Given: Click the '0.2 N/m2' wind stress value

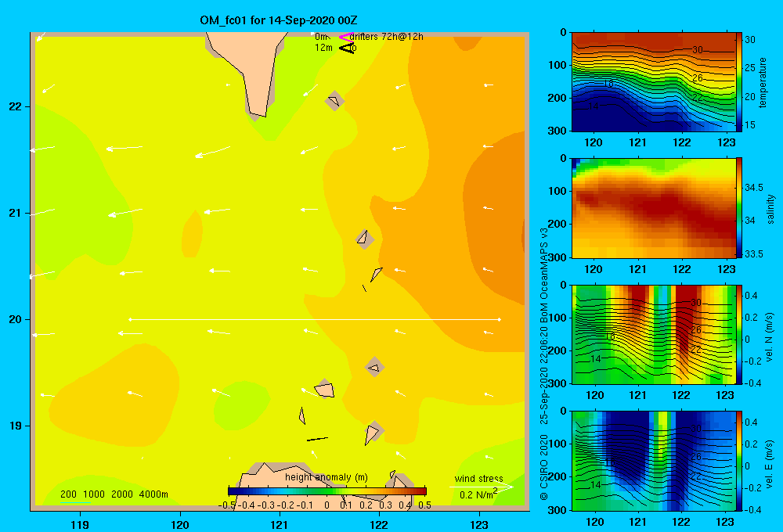Looking at the screenshot, I should [478, 494].
